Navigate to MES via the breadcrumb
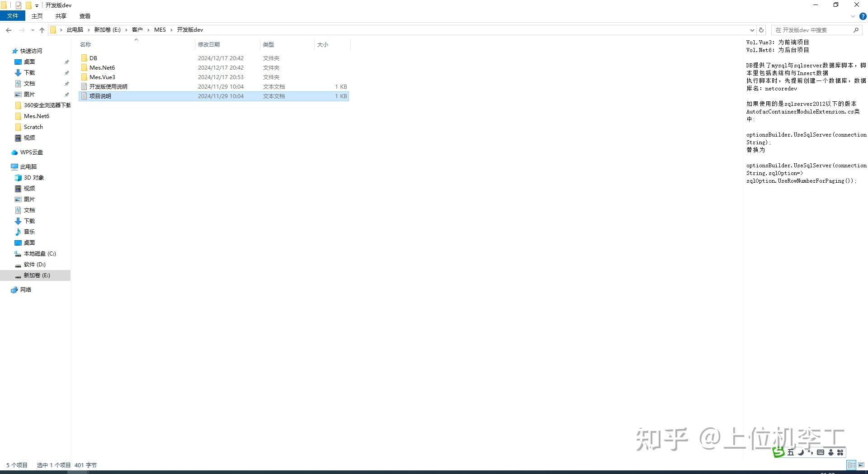The height and width of the screenshot is (474, 868). point(160,30)
